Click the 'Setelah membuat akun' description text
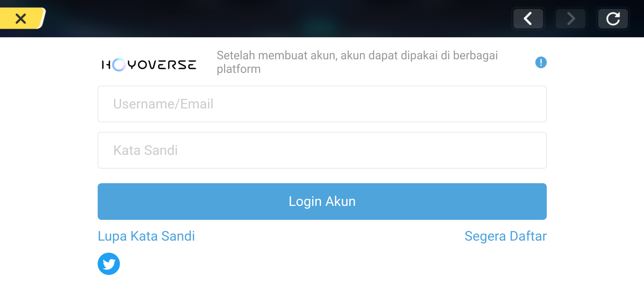This screenshot has height=305, width=644. coord(357,62)
